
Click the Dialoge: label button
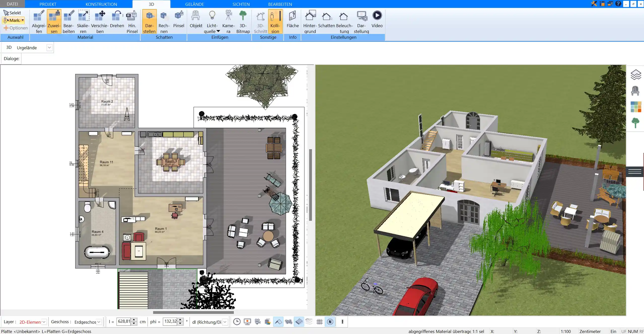11,59
